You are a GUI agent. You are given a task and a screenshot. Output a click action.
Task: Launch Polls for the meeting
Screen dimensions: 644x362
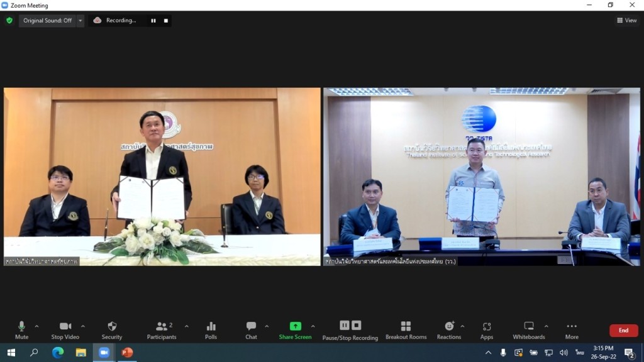tap(211, 327)
